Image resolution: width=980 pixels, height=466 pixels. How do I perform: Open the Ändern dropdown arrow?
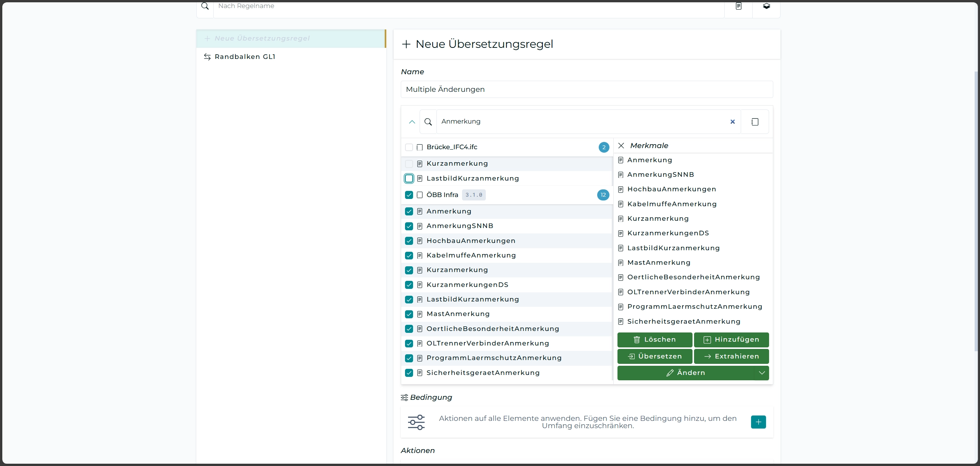[x=762, y=373]
